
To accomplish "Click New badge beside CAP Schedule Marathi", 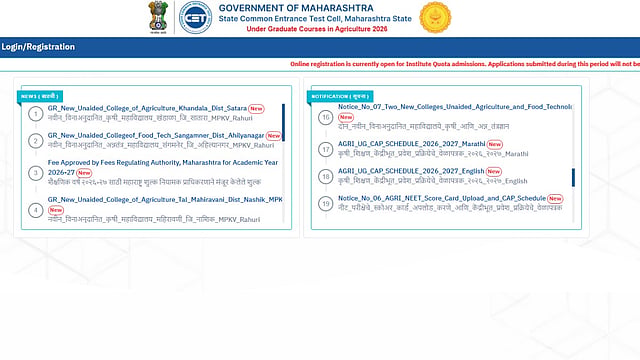I will pyautogui.click(x=495, y=144).
